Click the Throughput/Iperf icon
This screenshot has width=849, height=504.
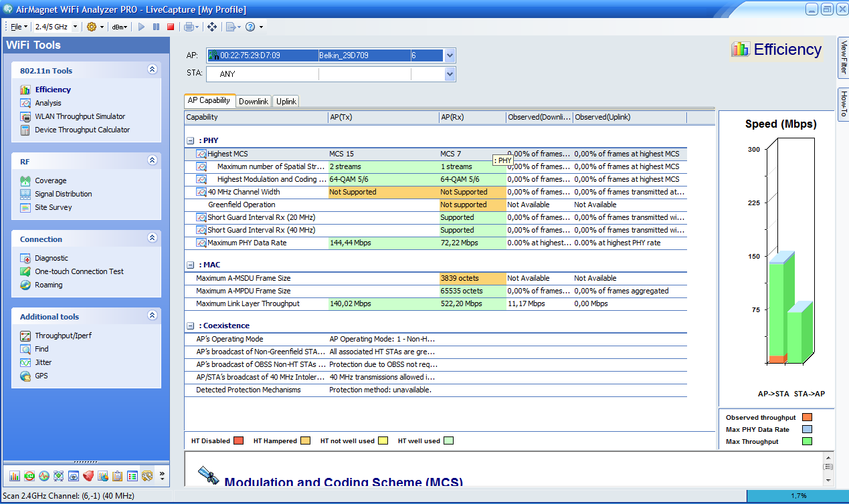25,336
